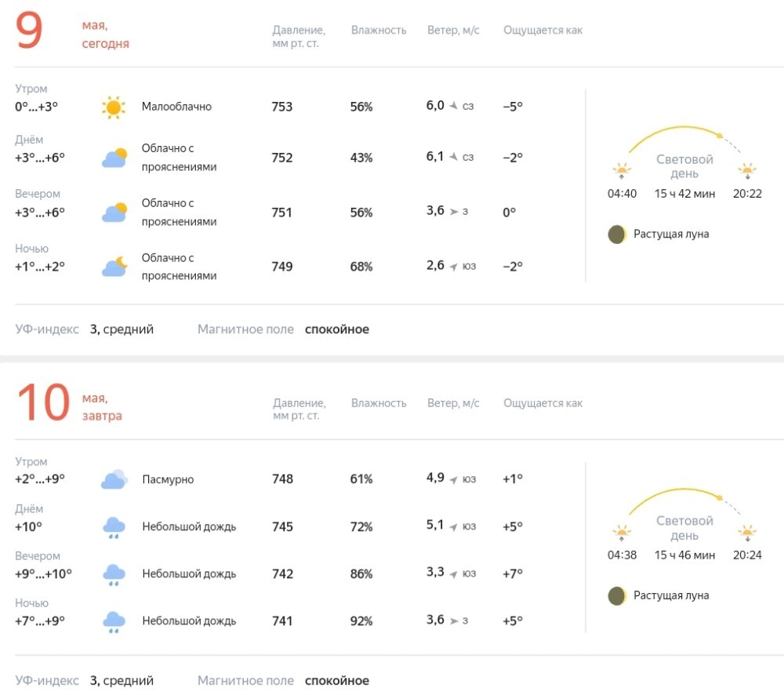Click the sunny icon for May 9 morning

pos(114,107)
